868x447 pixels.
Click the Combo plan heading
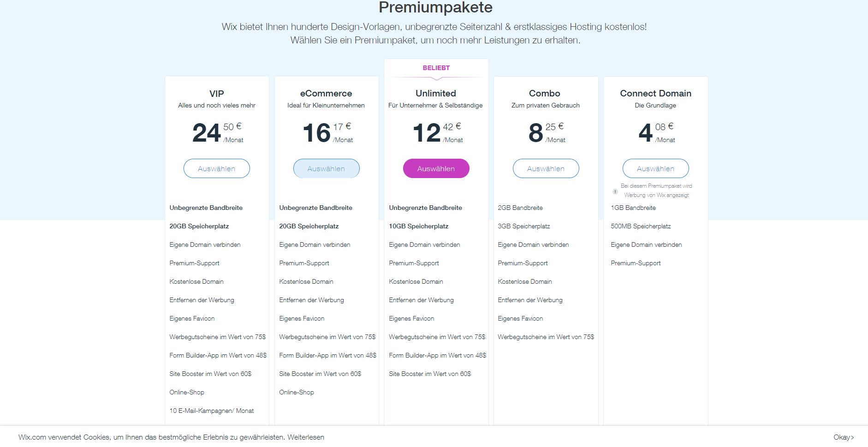click(x=545, y=94)
